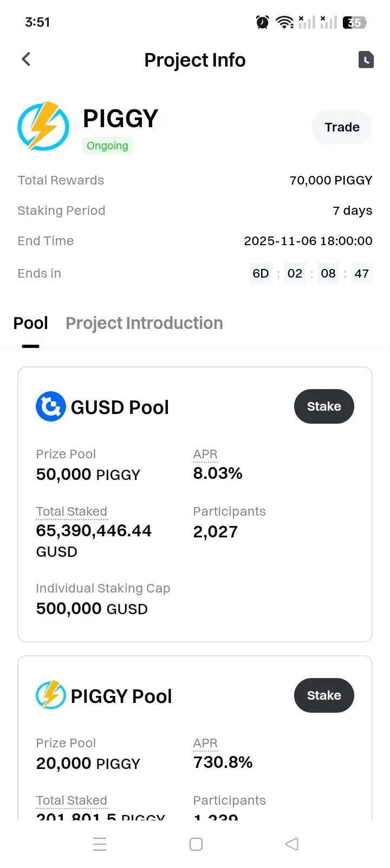This screenshot has height=868, width=390.
Task: Stake in the PIGGY Pool
Action: (x=324, y=695)
